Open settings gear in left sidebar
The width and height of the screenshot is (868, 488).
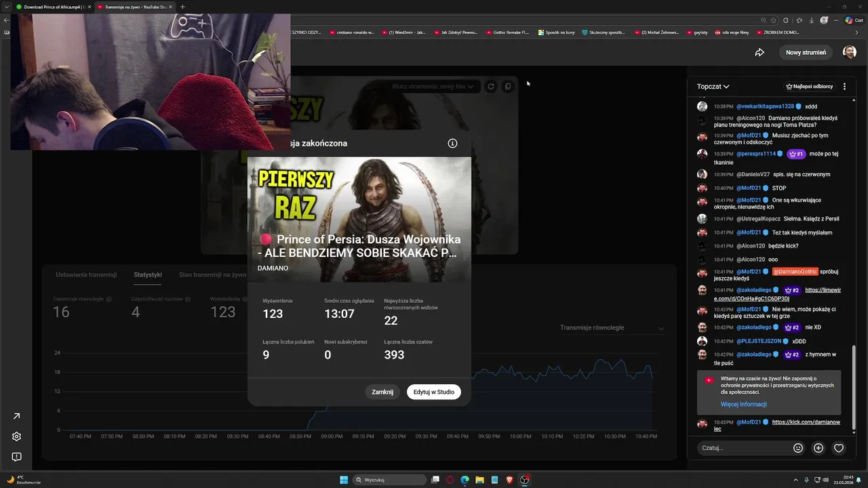(x=17, y=436)
